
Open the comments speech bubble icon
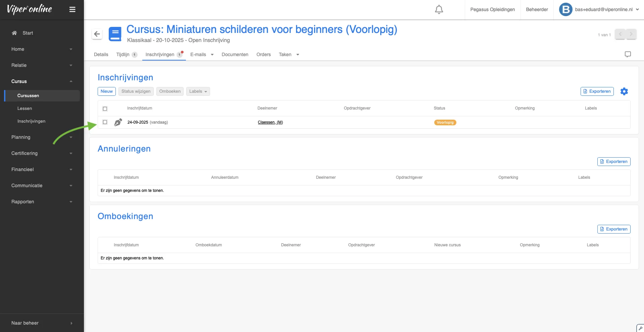click(628, 54)
